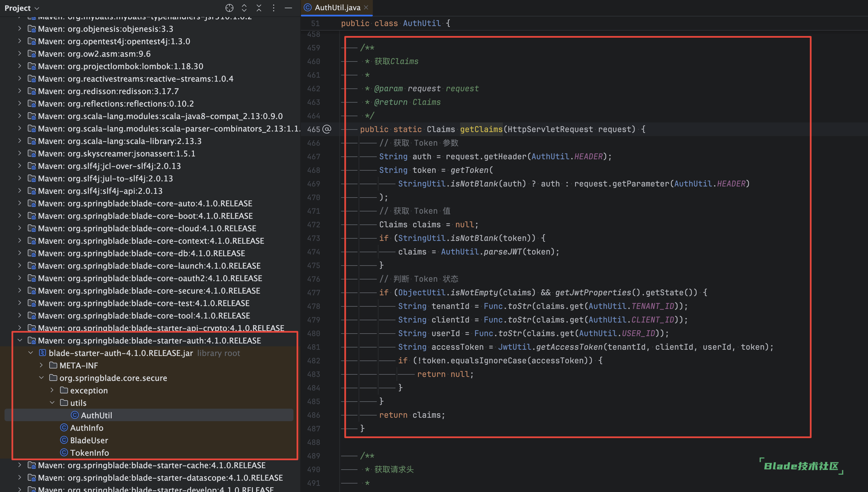Click the Select Opened File crosshair icon
The image size is (868, 492).
pyautogui.click(x=229, y=8)
